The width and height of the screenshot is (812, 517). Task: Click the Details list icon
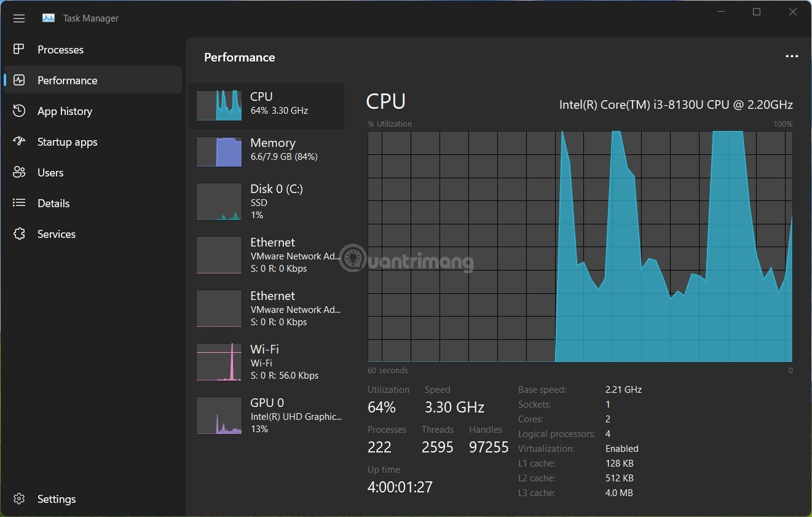tap(19, 203)
